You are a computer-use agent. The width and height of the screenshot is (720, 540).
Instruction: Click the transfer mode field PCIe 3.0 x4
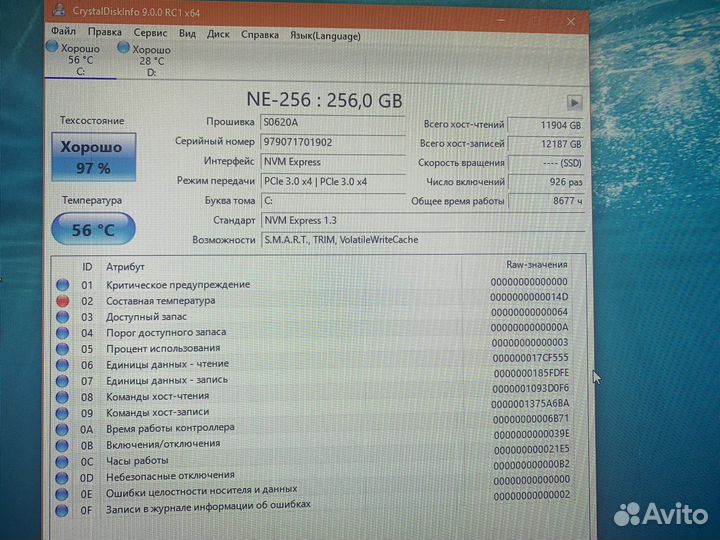pos(333,181)
